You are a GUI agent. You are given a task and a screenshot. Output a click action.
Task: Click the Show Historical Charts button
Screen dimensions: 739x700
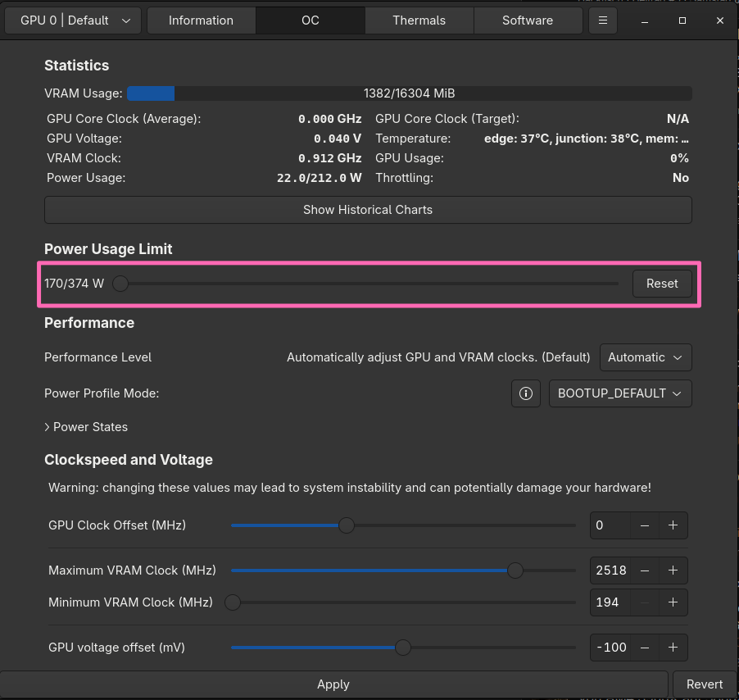pyautogui.click(x=368, y=210)
